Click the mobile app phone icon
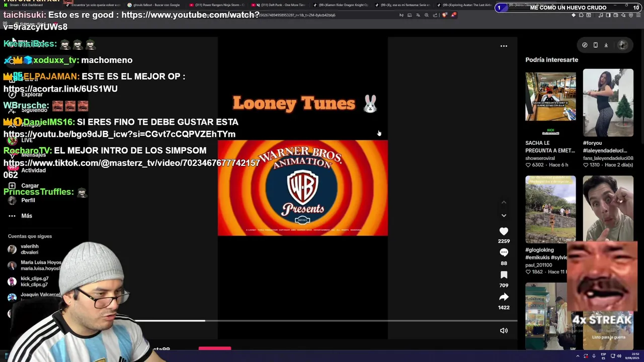 click(x=595, y=45)
